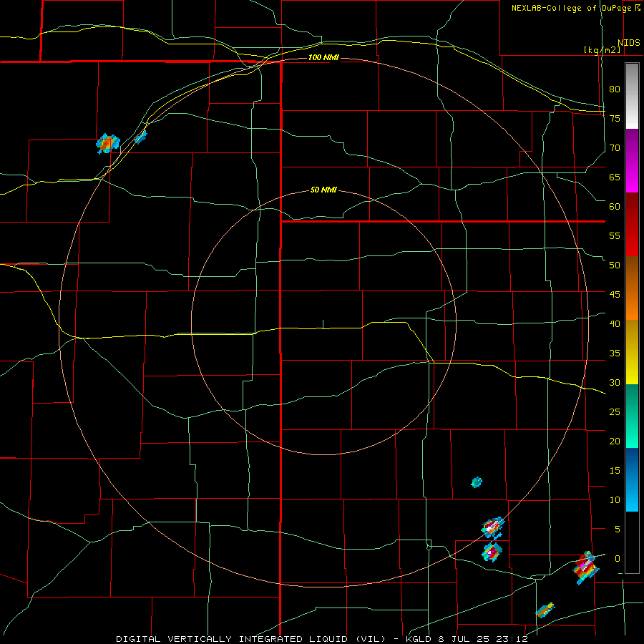Click the orange-brown segment of the color bar
The image size is (644, 644).
(632, 288)
